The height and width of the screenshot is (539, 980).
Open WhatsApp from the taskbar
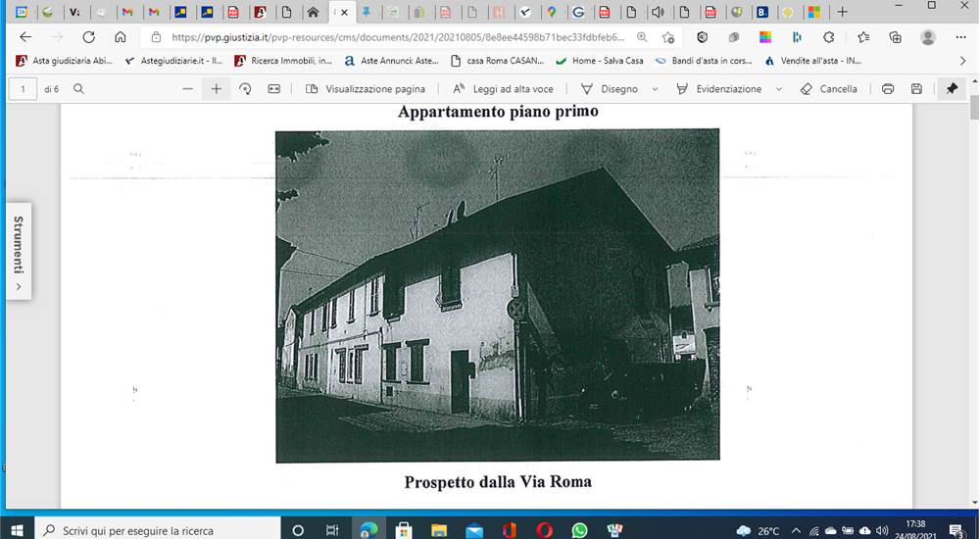579,530
